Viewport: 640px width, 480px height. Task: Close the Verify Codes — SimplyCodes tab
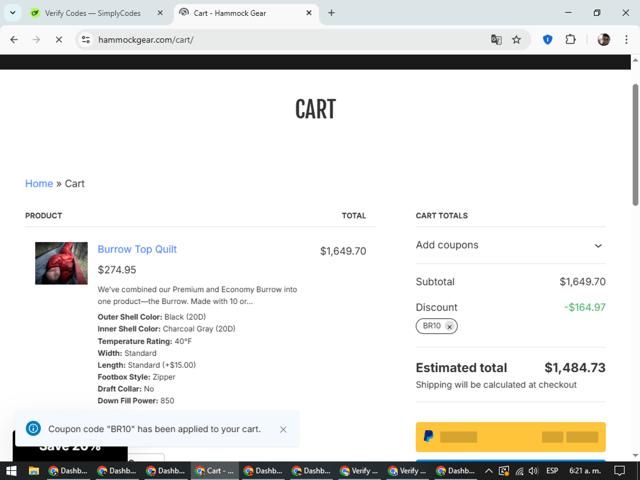[160, 13]
